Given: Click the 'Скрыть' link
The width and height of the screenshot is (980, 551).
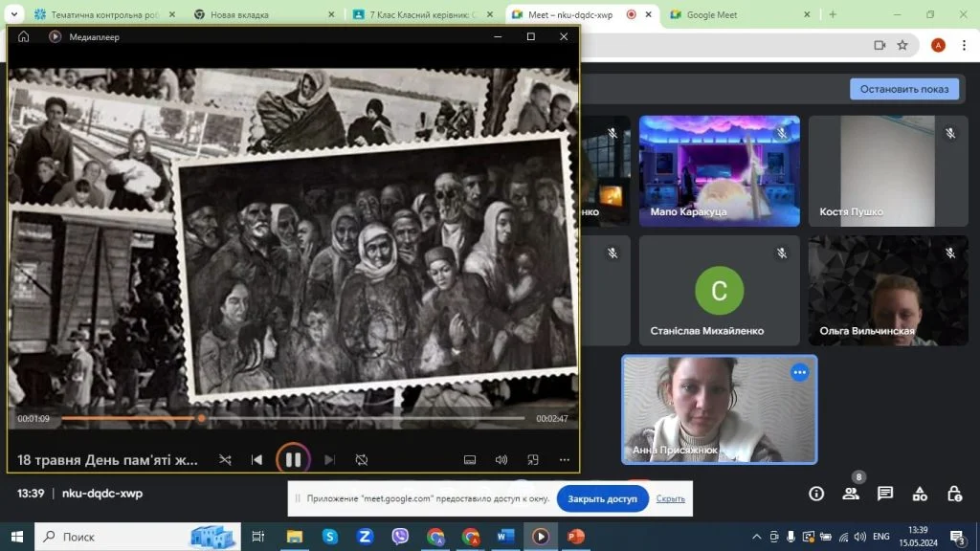Looking at the screenshot, I should coord(671,498).
